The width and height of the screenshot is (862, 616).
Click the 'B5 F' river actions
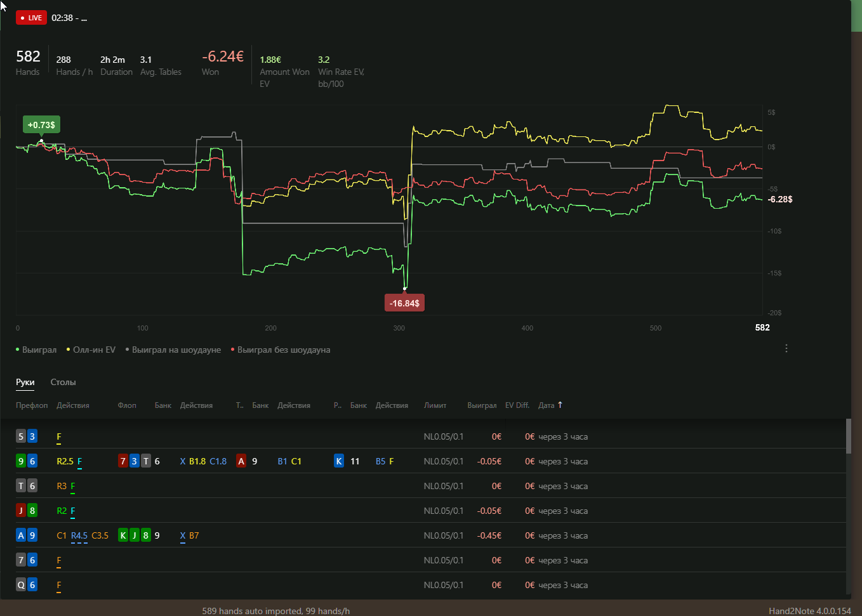(x=385, y=461)
